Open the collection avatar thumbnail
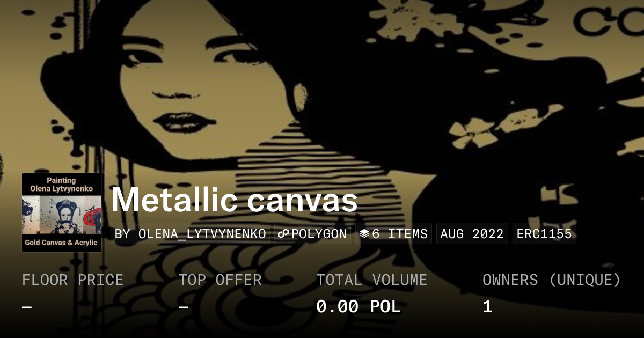 [62, 212]
